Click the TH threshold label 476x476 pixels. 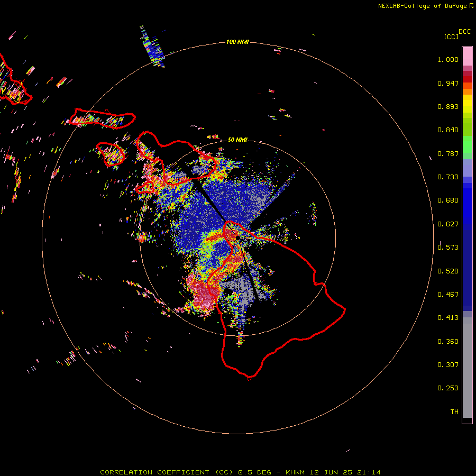coord(454,412)
